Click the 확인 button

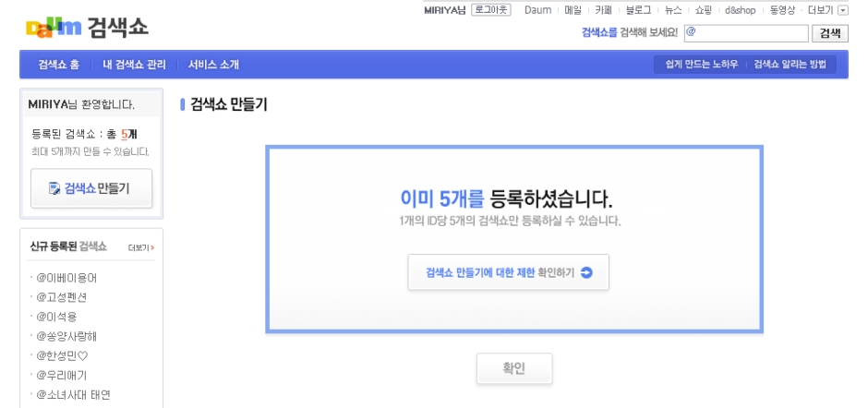click(514, 368)
